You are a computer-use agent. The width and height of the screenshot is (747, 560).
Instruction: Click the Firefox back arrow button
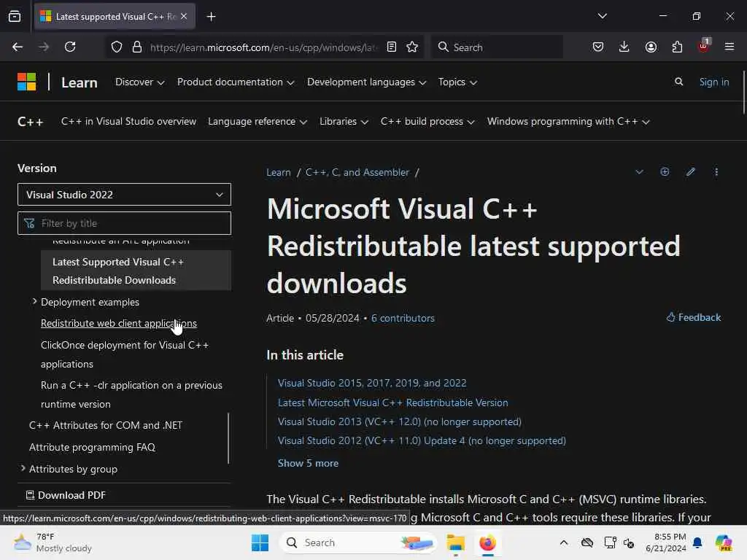tap(18, 47)
